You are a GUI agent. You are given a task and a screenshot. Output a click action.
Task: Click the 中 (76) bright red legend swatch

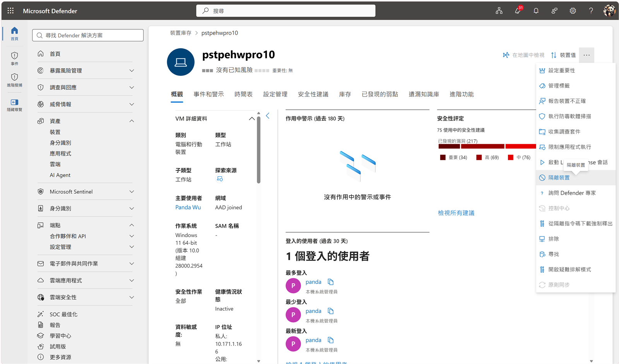point(510,157)
